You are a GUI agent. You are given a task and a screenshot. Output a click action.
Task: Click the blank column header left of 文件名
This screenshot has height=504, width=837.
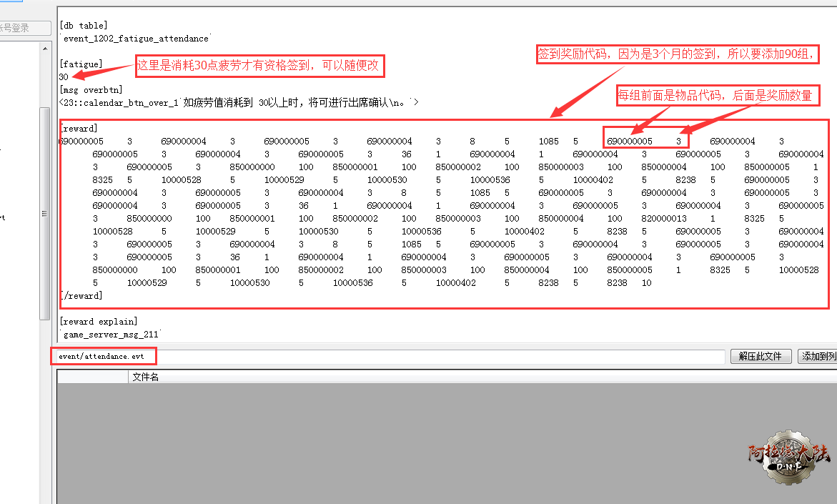coord(93,377)
